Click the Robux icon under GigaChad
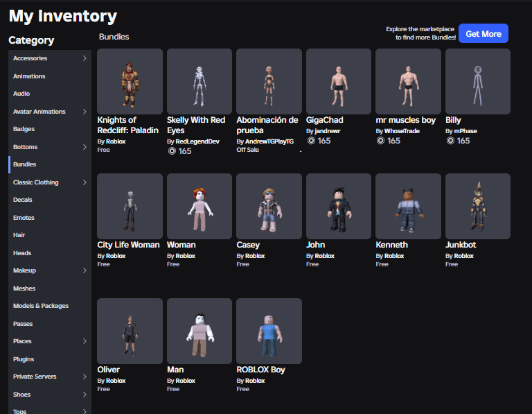Viewport: 532px width, 414px height. tap(311, 141)
